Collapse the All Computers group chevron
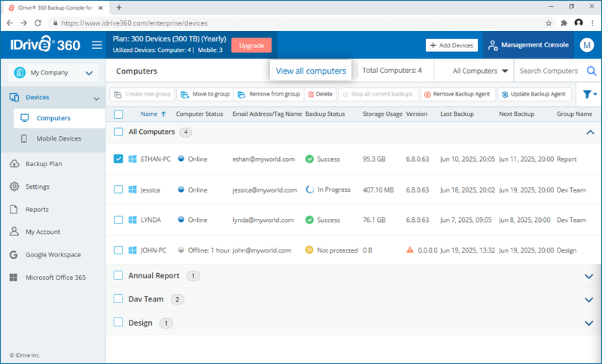602x364 pixels. coord(590,132)
